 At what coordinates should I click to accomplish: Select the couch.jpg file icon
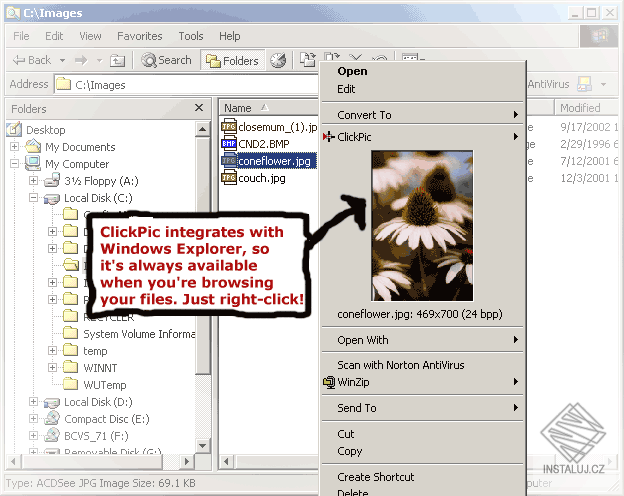(x=229, y=178)
